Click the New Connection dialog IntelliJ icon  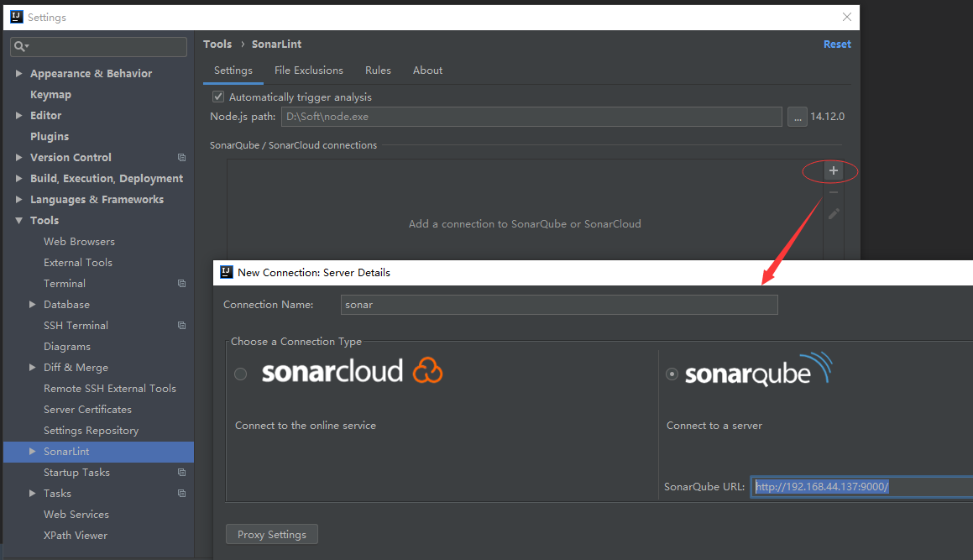(x=227, y=272)
